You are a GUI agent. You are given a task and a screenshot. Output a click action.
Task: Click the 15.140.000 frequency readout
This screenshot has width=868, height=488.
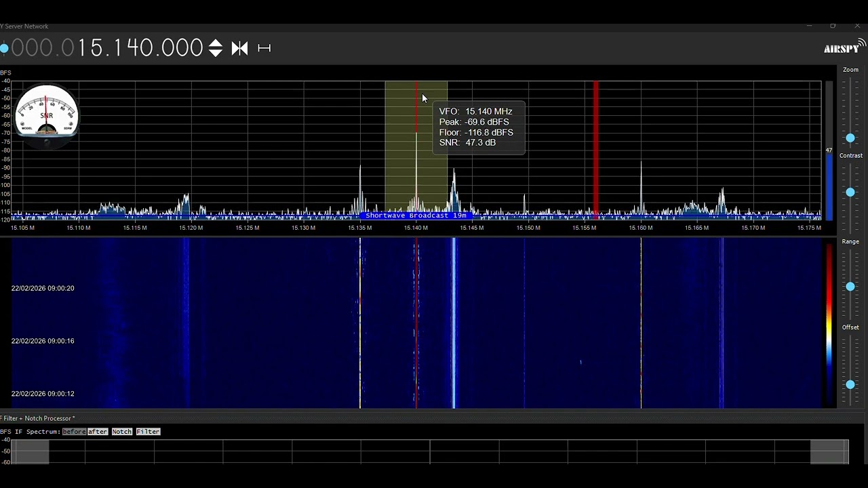(106, 48)
